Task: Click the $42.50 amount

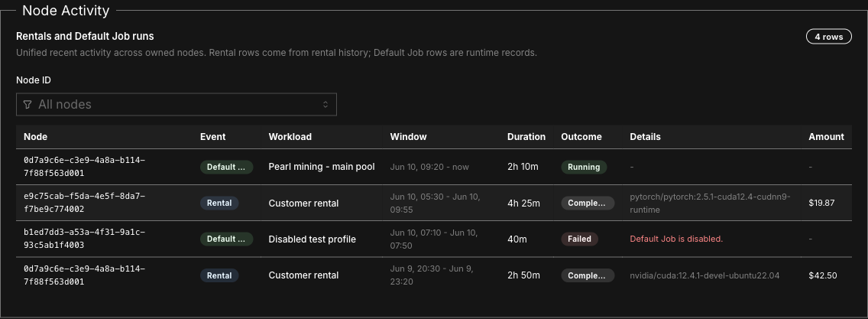Action: [823, 275]
